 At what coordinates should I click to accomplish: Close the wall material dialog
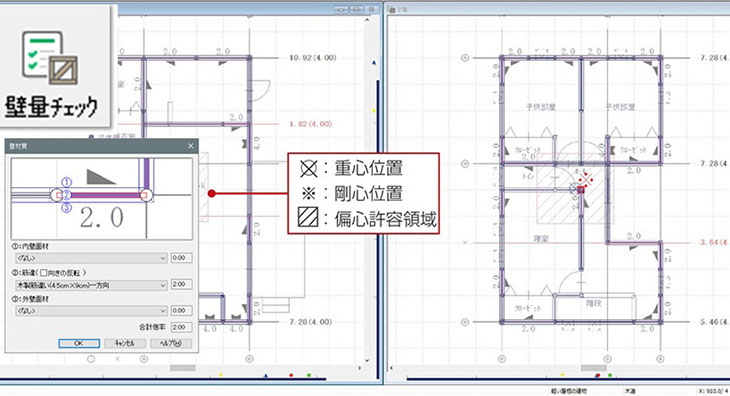tap(190, 146)
